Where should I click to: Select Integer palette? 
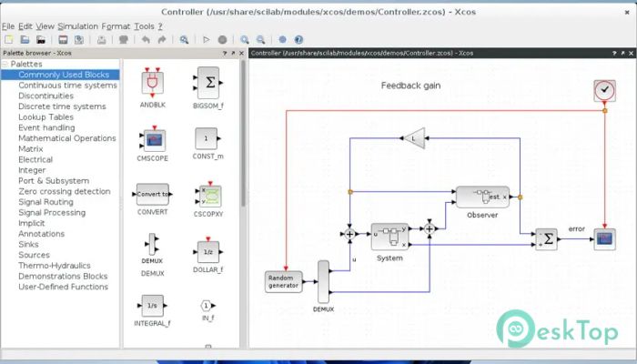pos(32,170)
